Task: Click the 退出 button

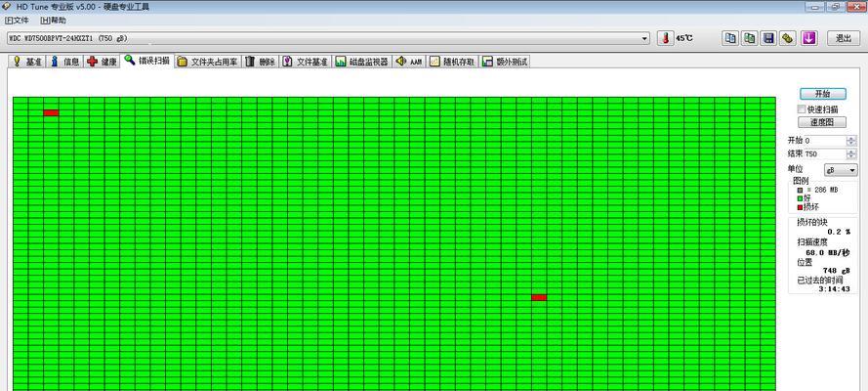Action: [x=843, y=38]
